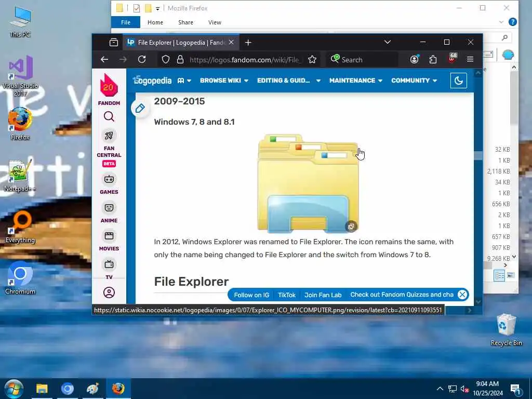Switch Explorer to details view icon
Image resolution: width=532 pixels, height=399 pixels.
coord(499,275)
